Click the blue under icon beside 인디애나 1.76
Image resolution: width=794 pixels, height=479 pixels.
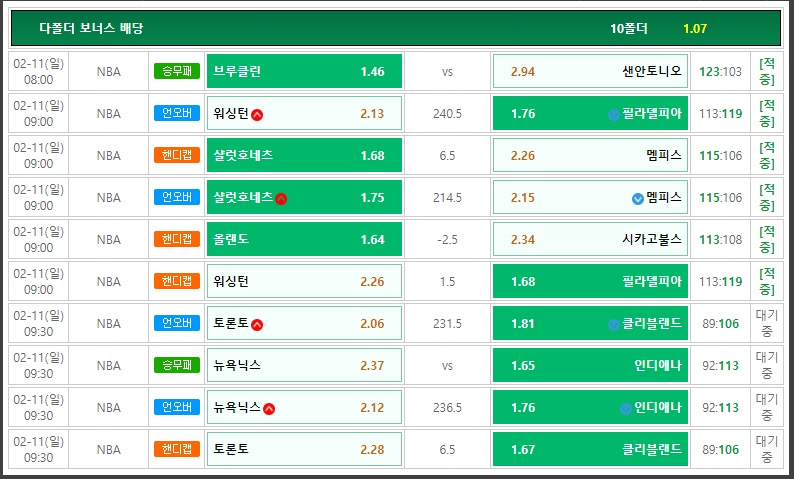[x=626, y=409]
